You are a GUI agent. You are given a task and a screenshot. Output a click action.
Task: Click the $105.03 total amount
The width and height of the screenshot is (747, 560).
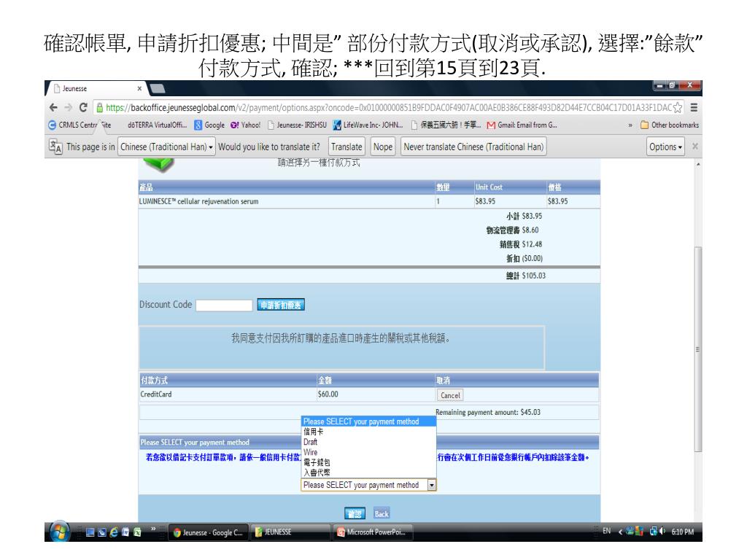tap(533, 276)
